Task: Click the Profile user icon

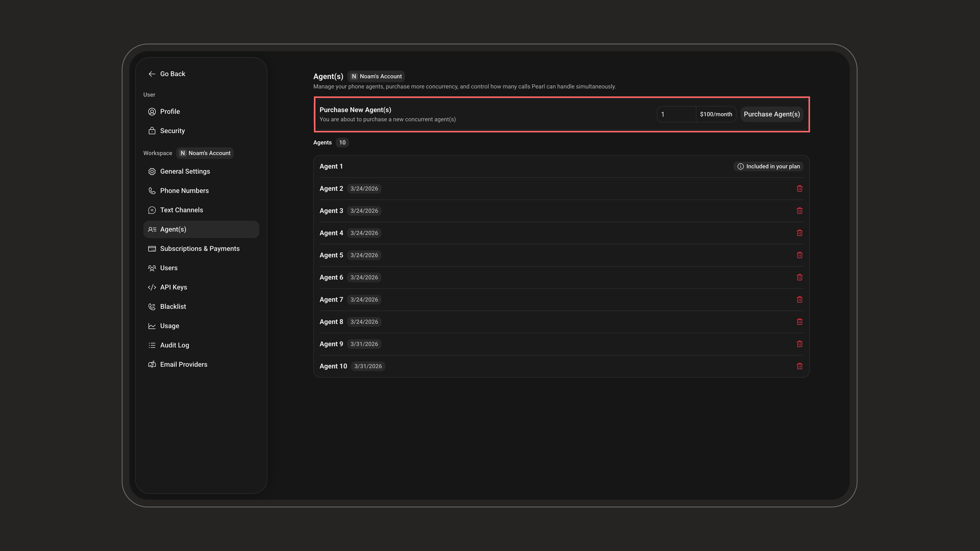Action: pos(152,111)
